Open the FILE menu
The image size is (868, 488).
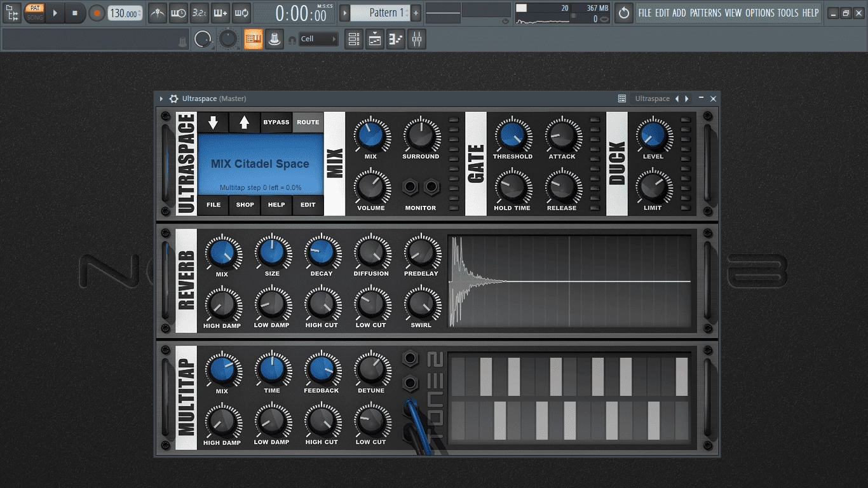click(x=645, y=13)
